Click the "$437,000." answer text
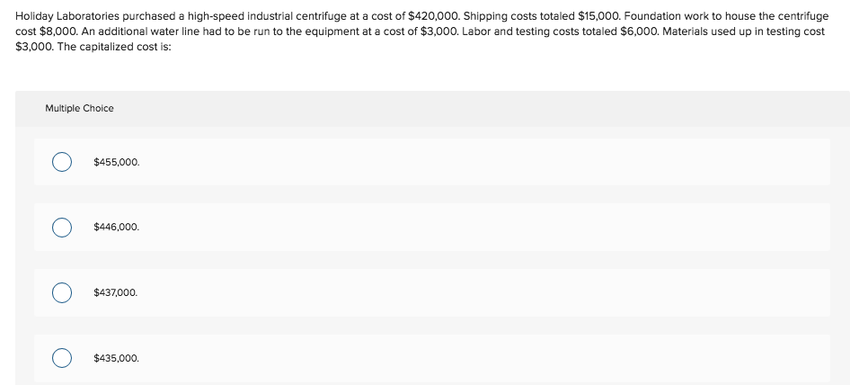The height and width of the screenshot is (385, 868). coord(116,292)
